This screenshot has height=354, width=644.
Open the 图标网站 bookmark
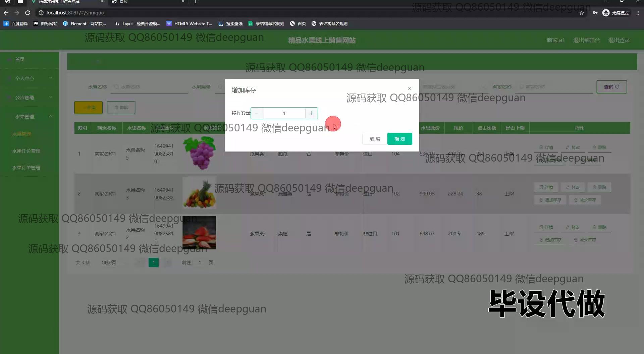pos(45,23)
